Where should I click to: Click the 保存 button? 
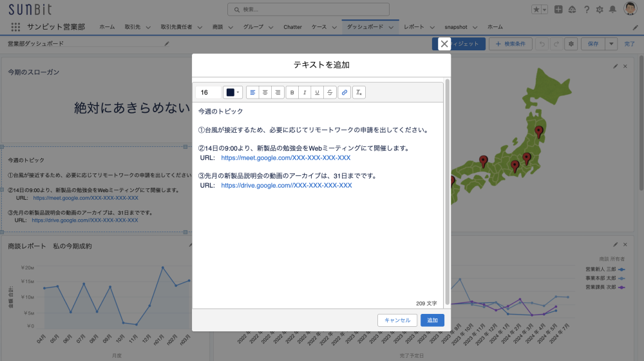point(593,44)
